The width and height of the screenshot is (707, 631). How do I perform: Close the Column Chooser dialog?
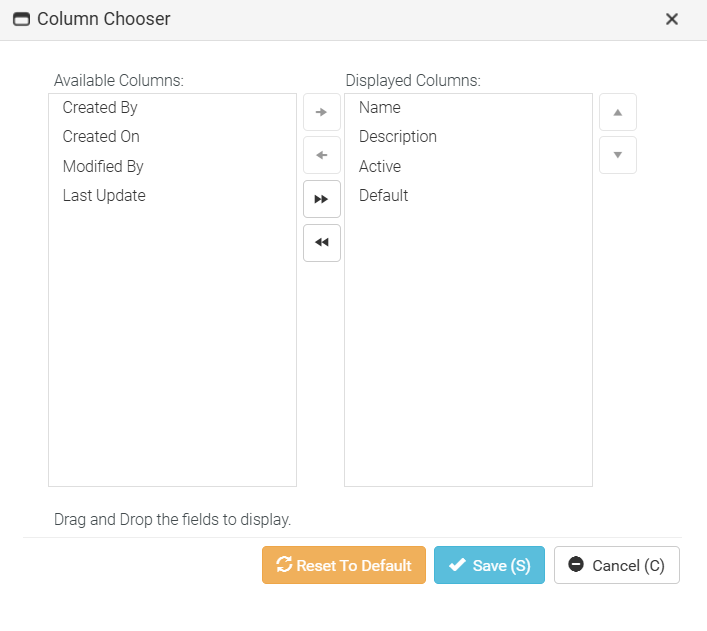(672, 19)
